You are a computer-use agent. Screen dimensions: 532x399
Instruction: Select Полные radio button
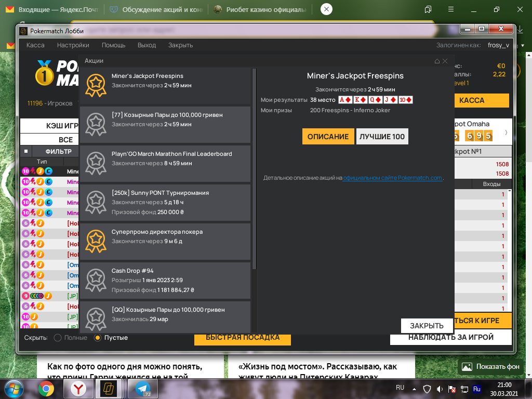pyautogui.click(x=58, y=338)
